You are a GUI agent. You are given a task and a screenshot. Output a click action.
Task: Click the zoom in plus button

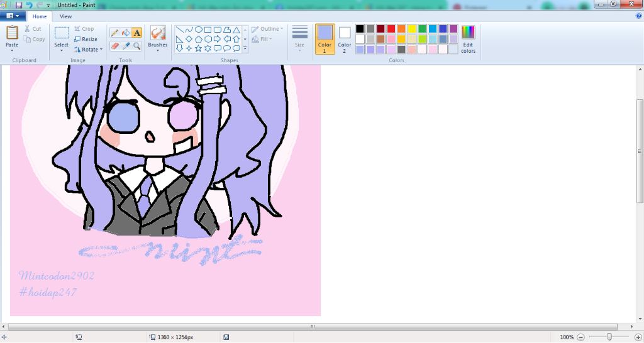point(638,337)
